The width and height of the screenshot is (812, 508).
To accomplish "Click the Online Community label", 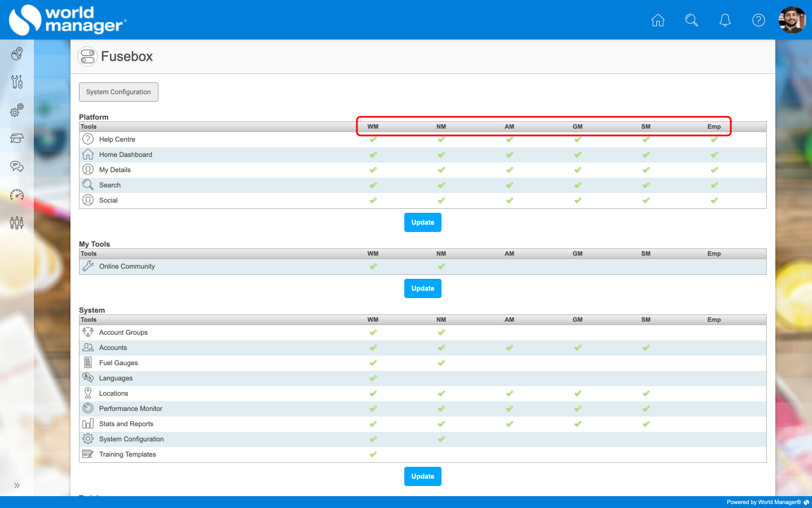I will (x=127, y=266).
